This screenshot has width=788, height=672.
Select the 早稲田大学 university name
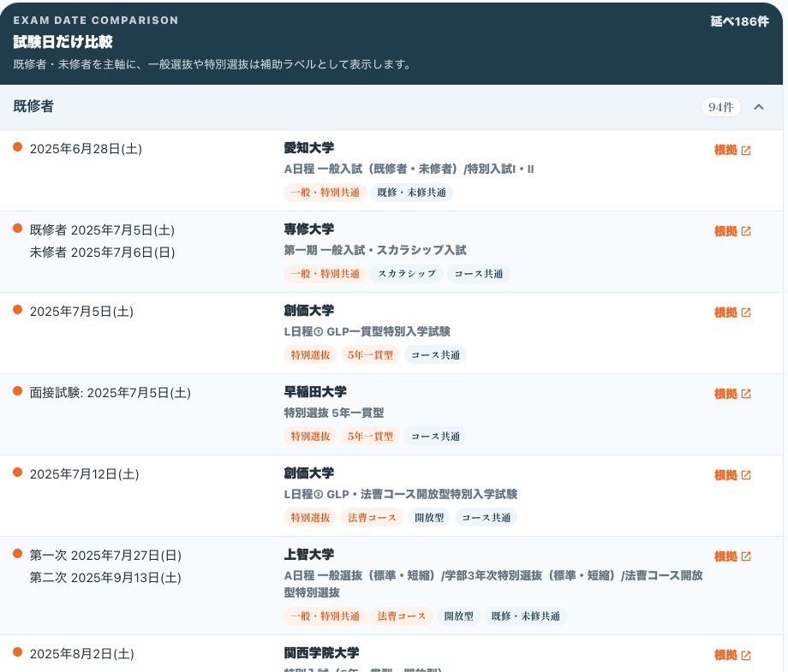(x=315, y=392)
